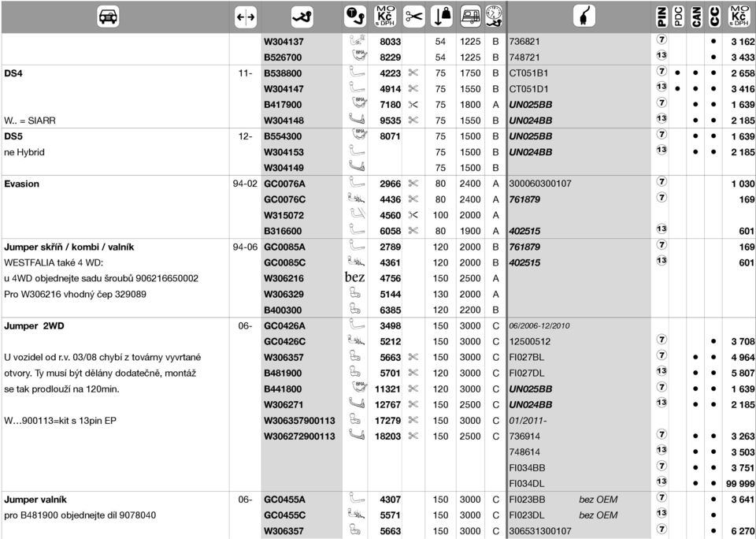Click part number 'W304149'
The image size is (756, 539).
coord(284,168)
